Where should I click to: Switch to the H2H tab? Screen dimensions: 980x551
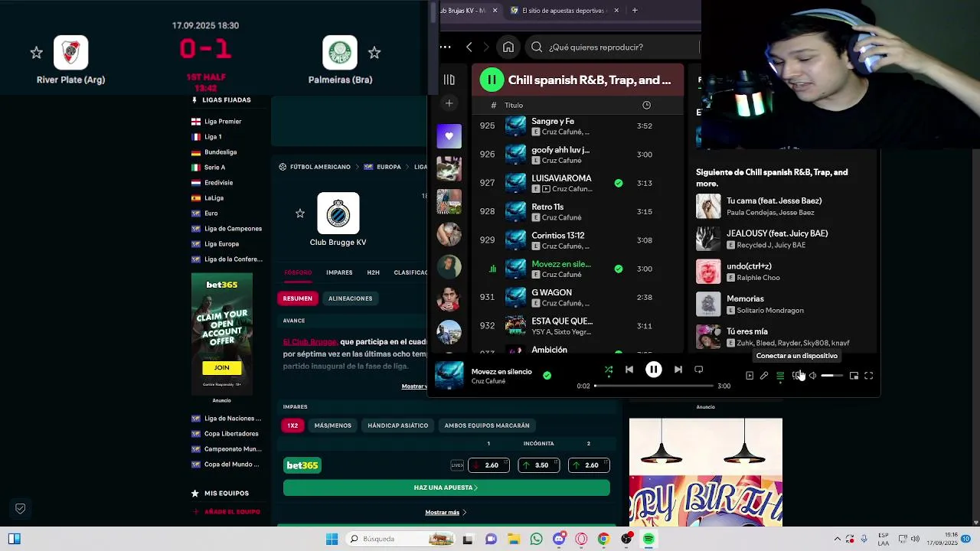click(x=373, y=272)
